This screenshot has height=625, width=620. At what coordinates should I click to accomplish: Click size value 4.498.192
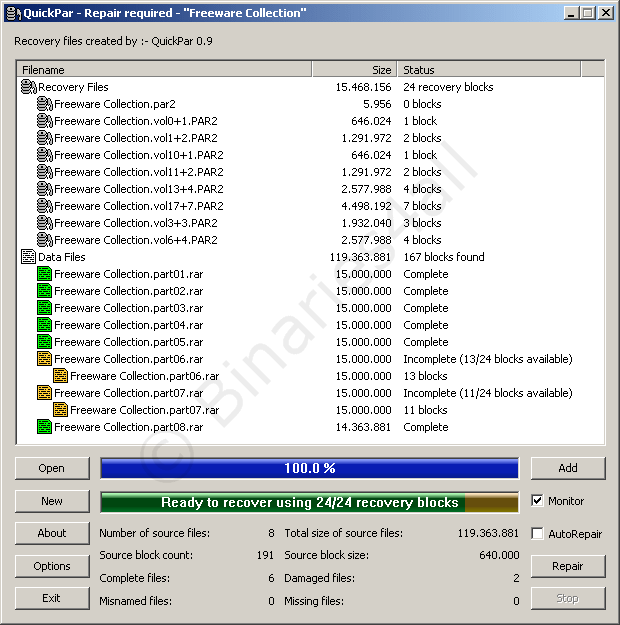(366, 206)
